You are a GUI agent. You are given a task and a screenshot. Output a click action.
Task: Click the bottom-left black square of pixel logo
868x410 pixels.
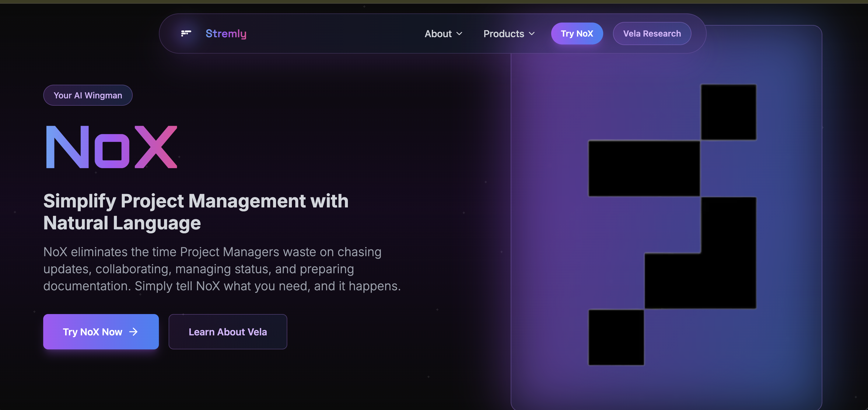(x=616, y=337)
